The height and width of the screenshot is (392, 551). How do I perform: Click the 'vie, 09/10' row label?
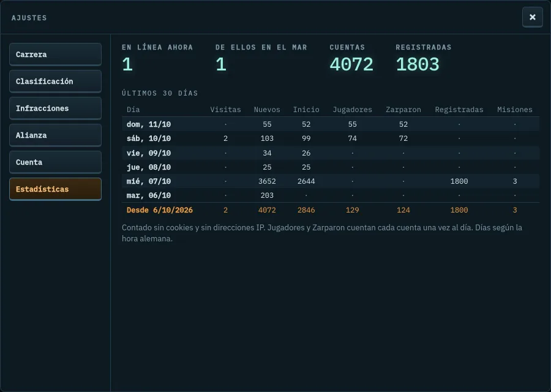[149, 153]
